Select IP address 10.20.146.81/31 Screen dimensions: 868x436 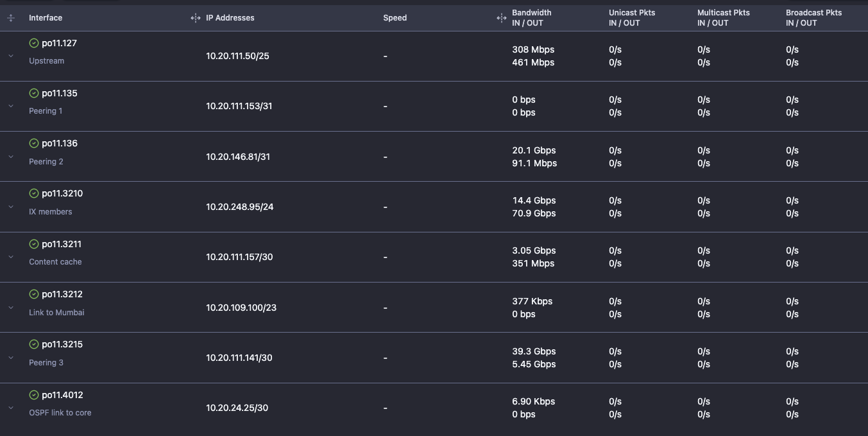(238, 157)
